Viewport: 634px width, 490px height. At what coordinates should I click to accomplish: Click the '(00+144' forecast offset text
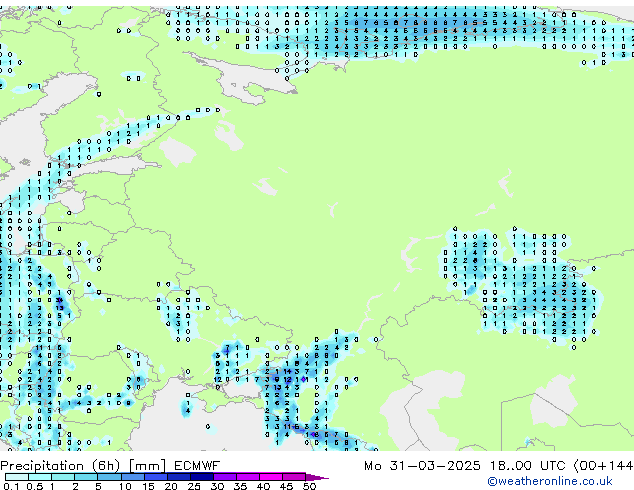click(x=604, y=466)
